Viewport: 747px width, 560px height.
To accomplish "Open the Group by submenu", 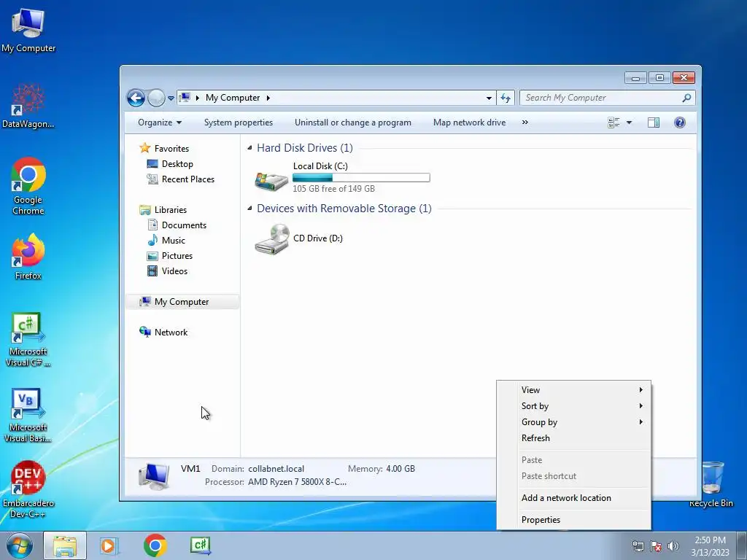I will click(x=573, y=422).
